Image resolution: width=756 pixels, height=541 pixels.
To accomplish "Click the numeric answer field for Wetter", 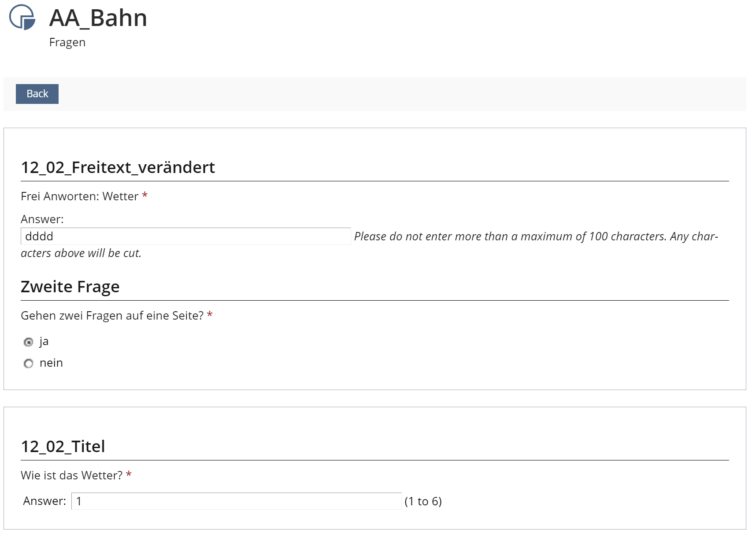I will click(236, 501).
